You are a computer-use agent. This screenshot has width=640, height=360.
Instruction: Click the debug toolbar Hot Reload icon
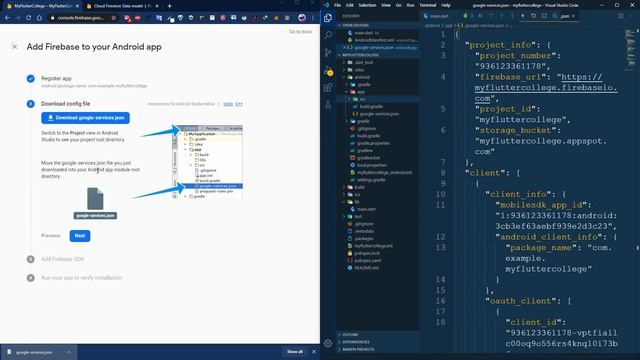(x=522, y=16)
